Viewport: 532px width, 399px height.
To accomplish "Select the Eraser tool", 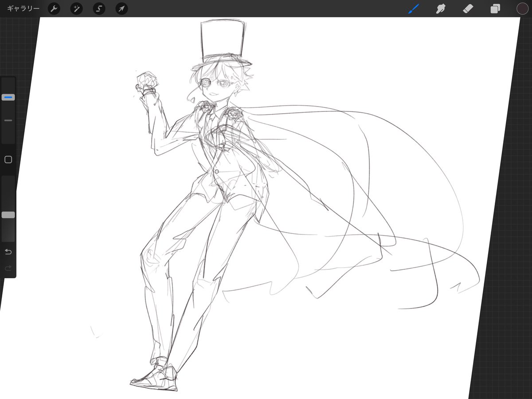I will tap(468, 8).
